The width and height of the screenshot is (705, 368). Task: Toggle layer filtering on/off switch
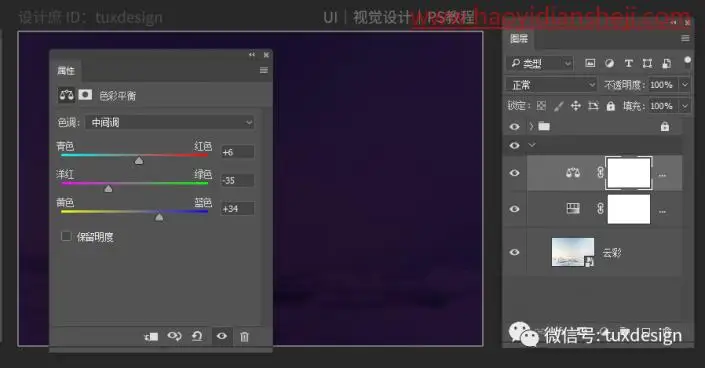coord(687,60)
